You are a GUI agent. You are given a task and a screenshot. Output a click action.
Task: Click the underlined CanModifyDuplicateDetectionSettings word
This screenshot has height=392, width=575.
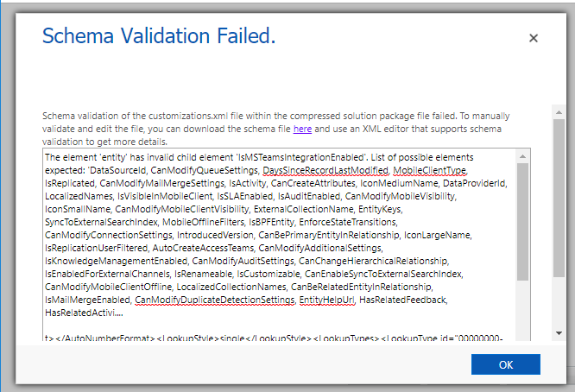click(215, 300)
